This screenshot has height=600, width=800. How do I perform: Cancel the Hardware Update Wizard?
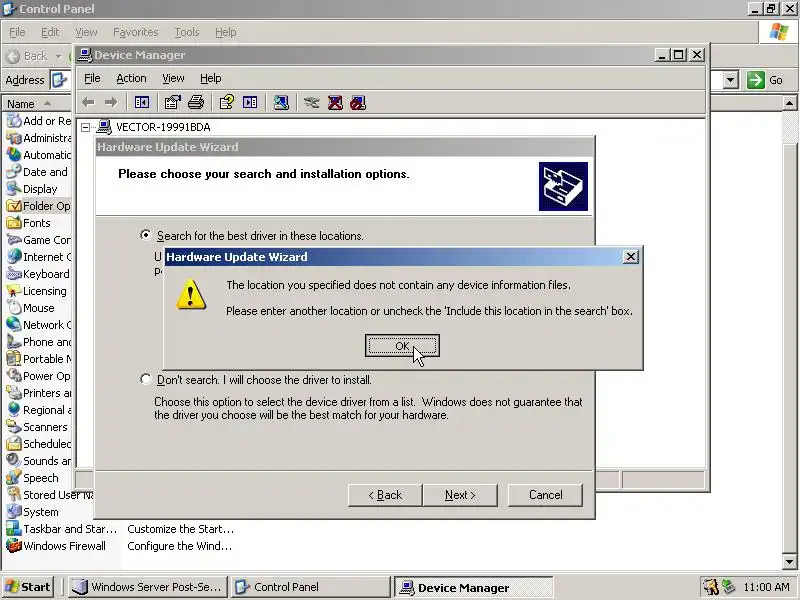[545, 495]
